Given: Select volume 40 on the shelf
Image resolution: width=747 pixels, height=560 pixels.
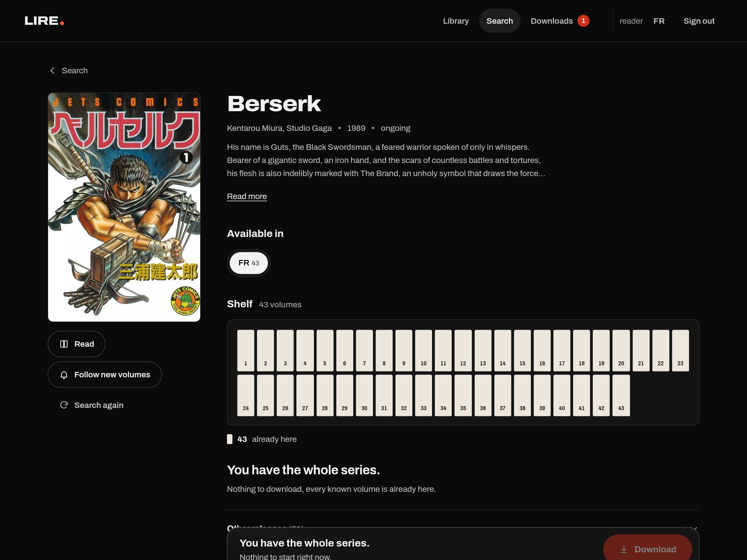Looking at the screenshot, I should (562, 395).
